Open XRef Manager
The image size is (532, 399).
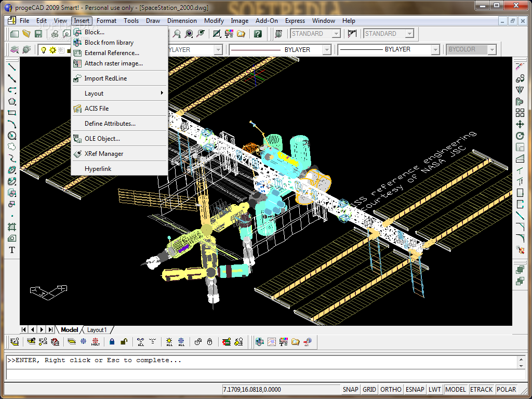(119, 154)
